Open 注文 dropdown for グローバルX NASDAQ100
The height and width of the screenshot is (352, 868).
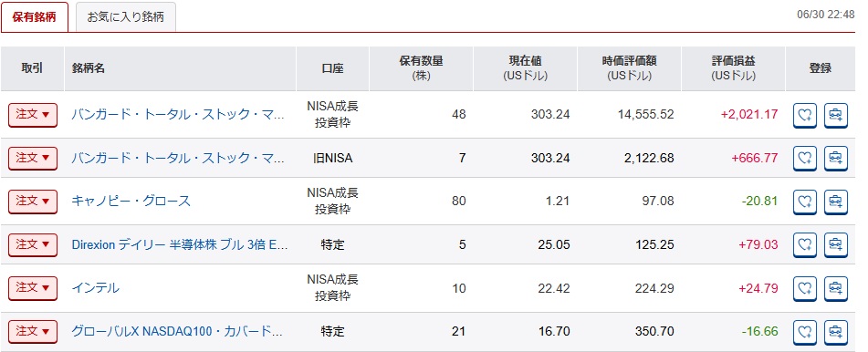33,332
